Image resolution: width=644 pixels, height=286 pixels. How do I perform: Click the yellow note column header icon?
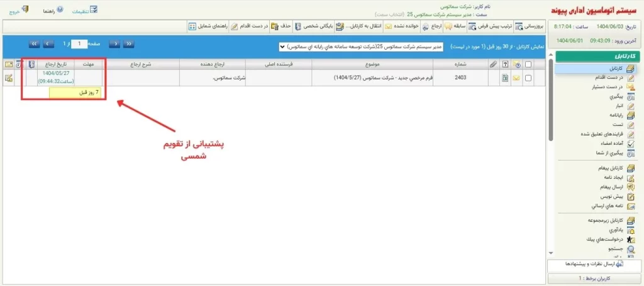point(8,64)
